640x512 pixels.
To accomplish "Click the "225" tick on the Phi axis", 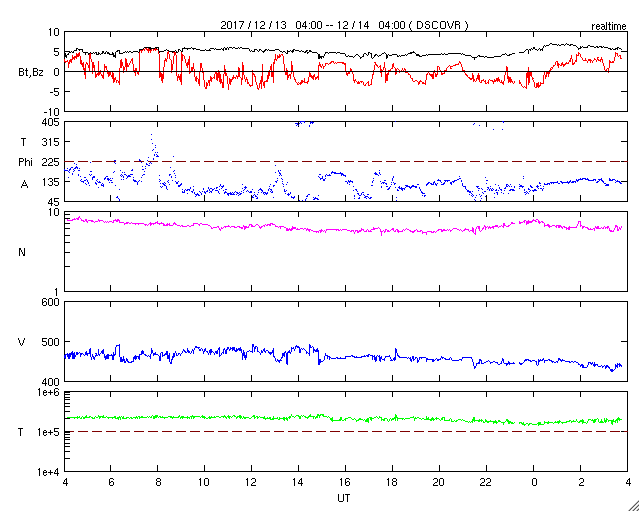I will pos(51,162).
